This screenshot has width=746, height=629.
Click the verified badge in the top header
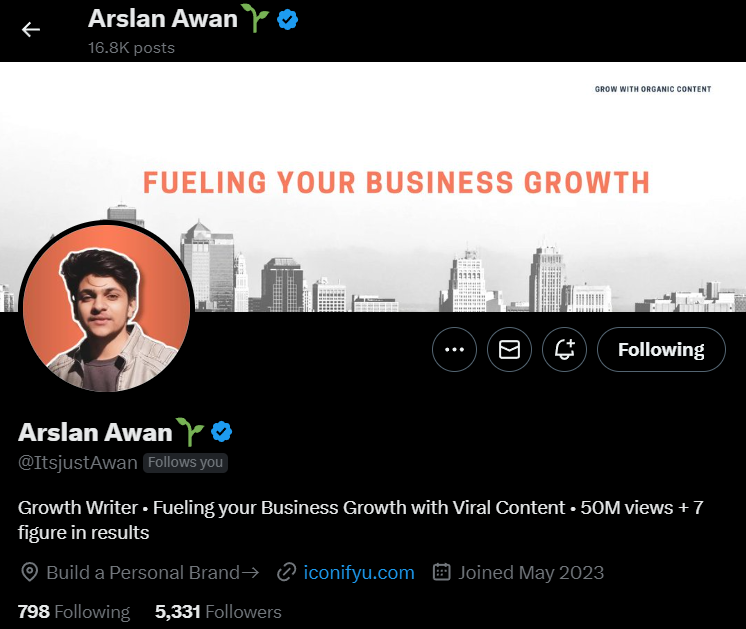(287, 20)
